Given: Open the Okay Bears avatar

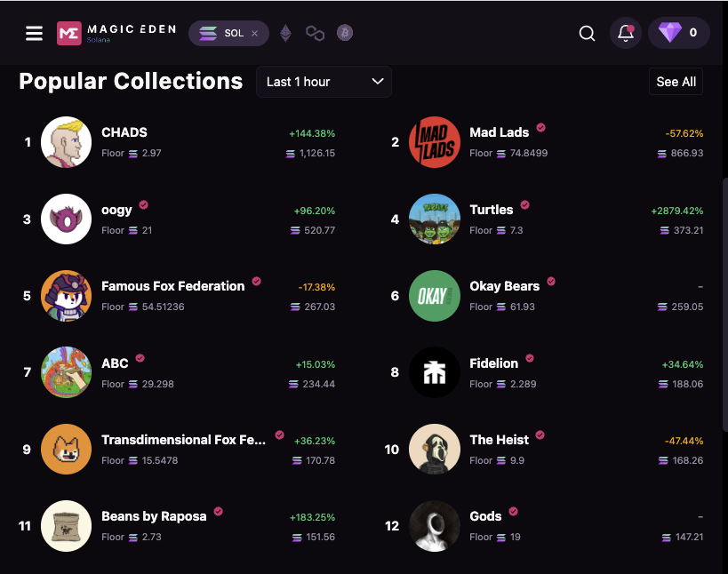Looking at the screenshot, I should coord(434,296).
